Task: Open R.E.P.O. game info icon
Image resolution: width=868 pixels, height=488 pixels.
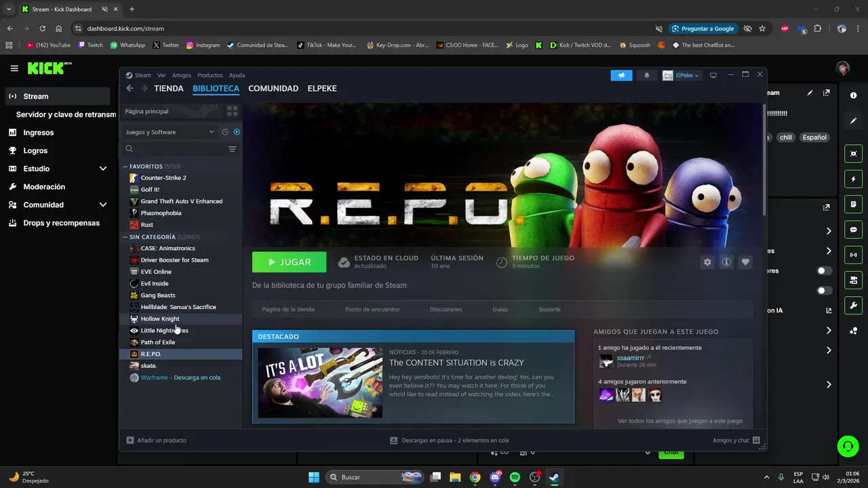Action: pyautogui.click(x=726, y=262)
